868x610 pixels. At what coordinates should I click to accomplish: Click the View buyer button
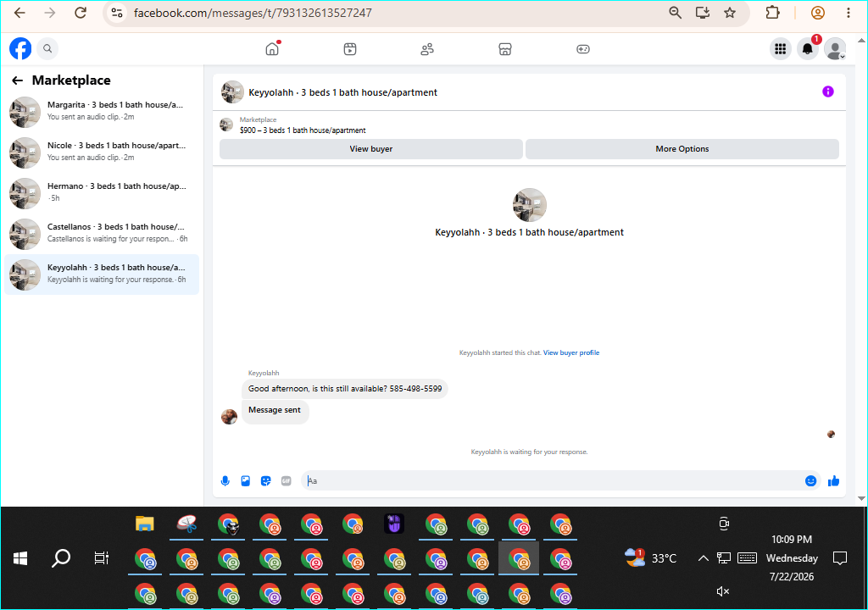371,149
